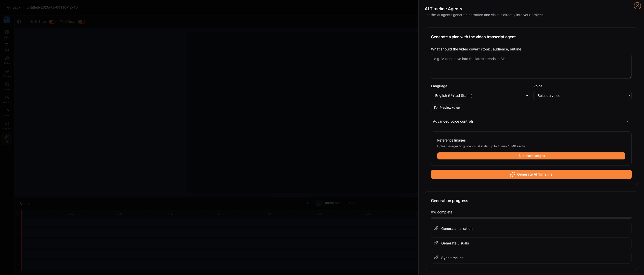The height and width of the screenshot is (275, 644).
Task: Open the Language dropdown
Action: click(480, 96)
